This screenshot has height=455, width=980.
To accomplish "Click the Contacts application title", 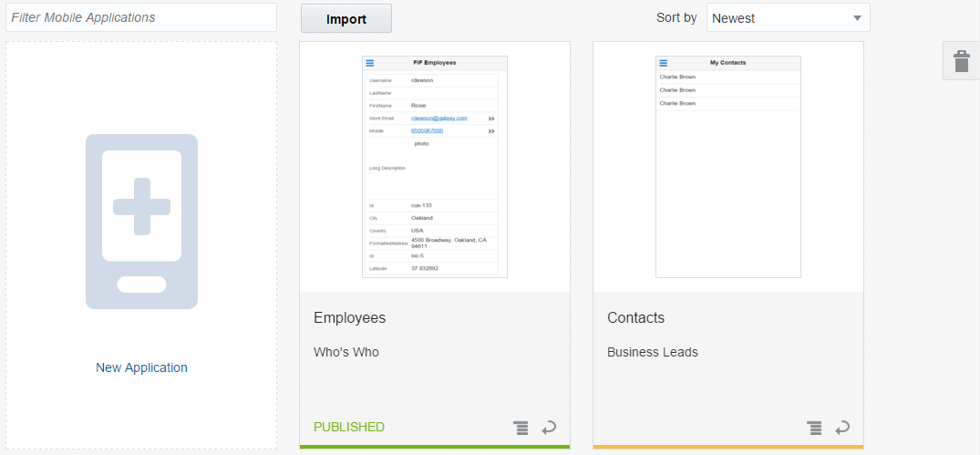I will [x=636, y=317].
